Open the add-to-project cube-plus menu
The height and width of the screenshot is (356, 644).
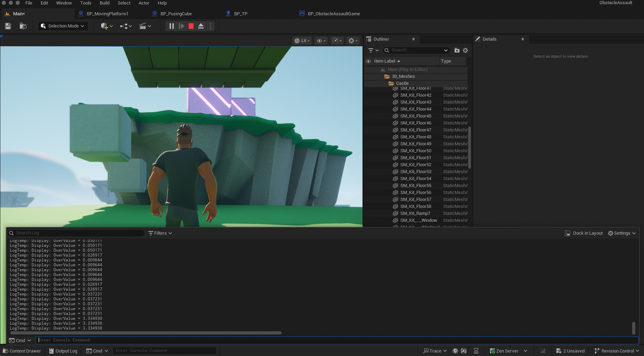tap(107, 26)
